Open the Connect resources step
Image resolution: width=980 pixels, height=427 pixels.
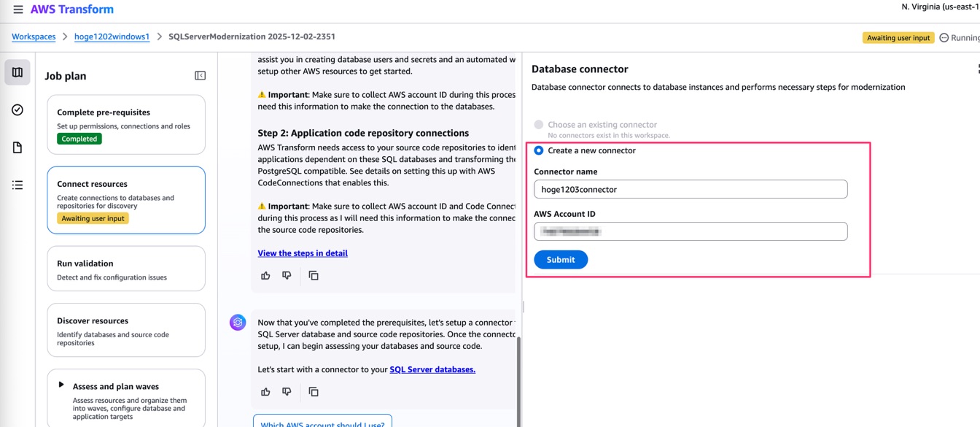(x=126, y=200)
